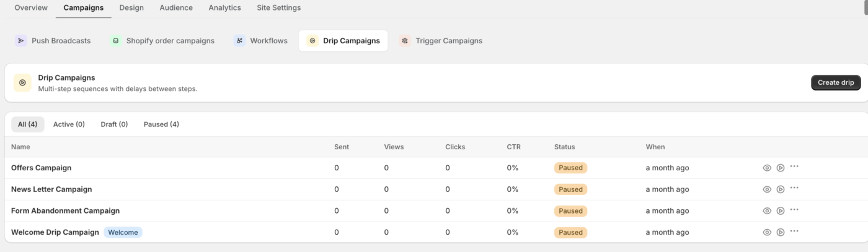Screen dimensions: 868x252
Task: Resume the Offers Campaign with play icon
Action: click(781, 168)
